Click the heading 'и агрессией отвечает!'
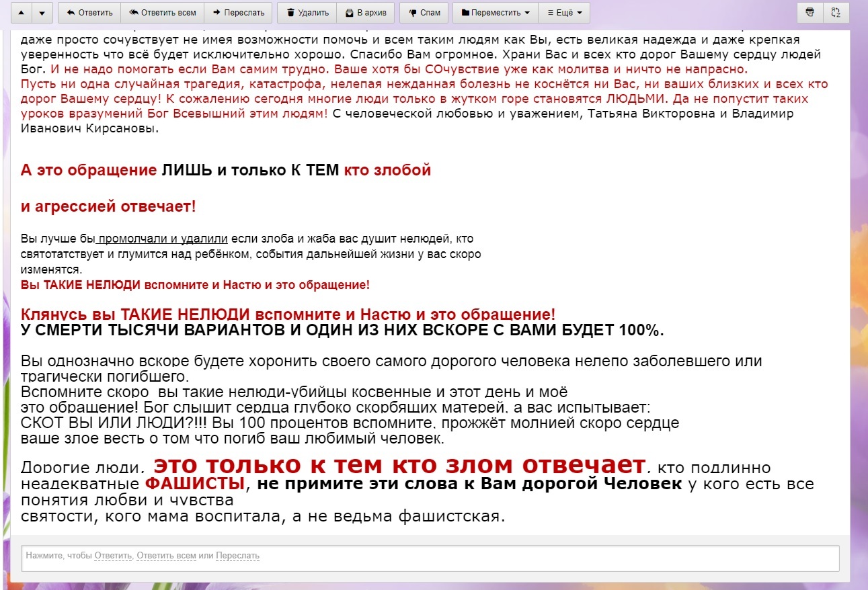 [108, 206]
